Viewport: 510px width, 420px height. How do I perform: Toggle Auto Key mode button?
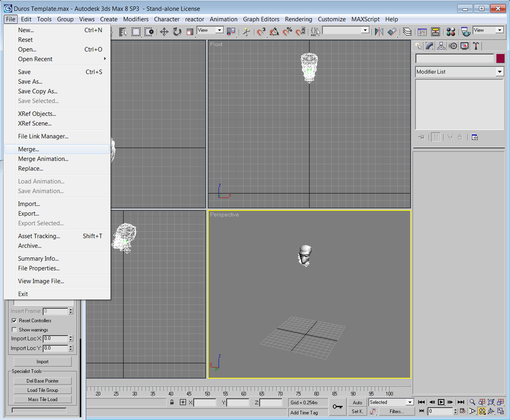click(x=358, y=403)
